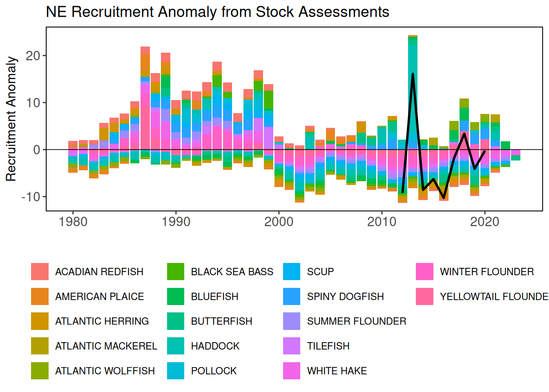Click the chart title text

coord(217,12)
